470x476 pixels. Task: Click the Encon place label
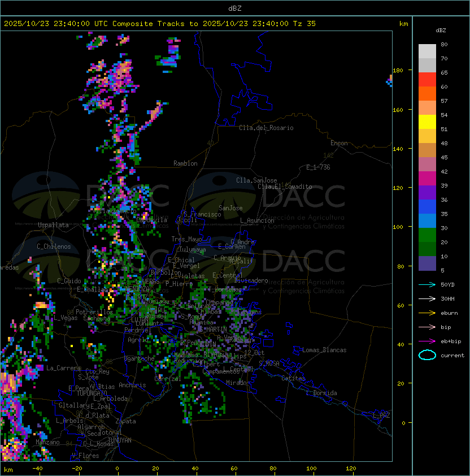point(339,143)
